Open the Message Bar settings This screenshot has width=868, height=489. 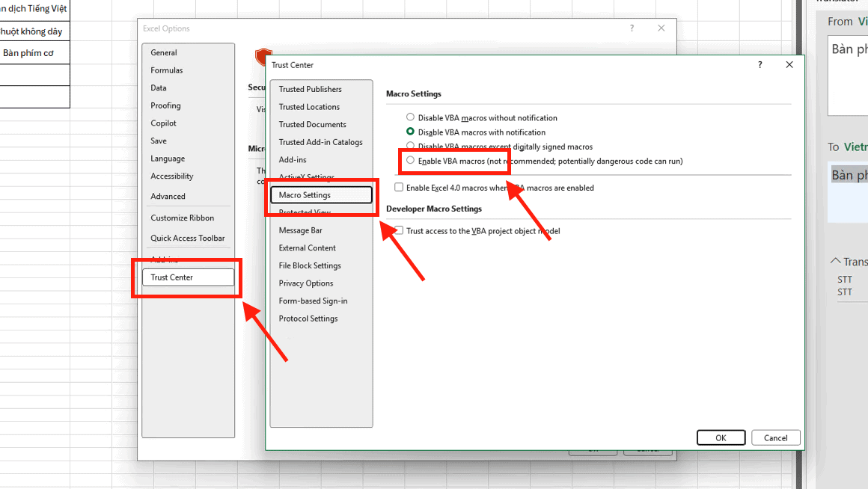click(300, 230)
